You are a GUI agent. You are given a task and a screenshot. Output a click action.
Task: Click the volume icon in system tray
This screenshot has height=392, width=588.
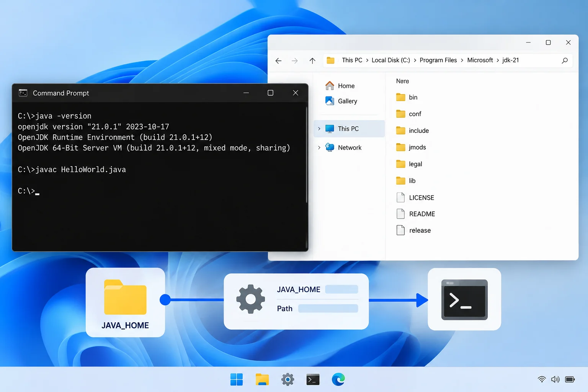[555, 379]
